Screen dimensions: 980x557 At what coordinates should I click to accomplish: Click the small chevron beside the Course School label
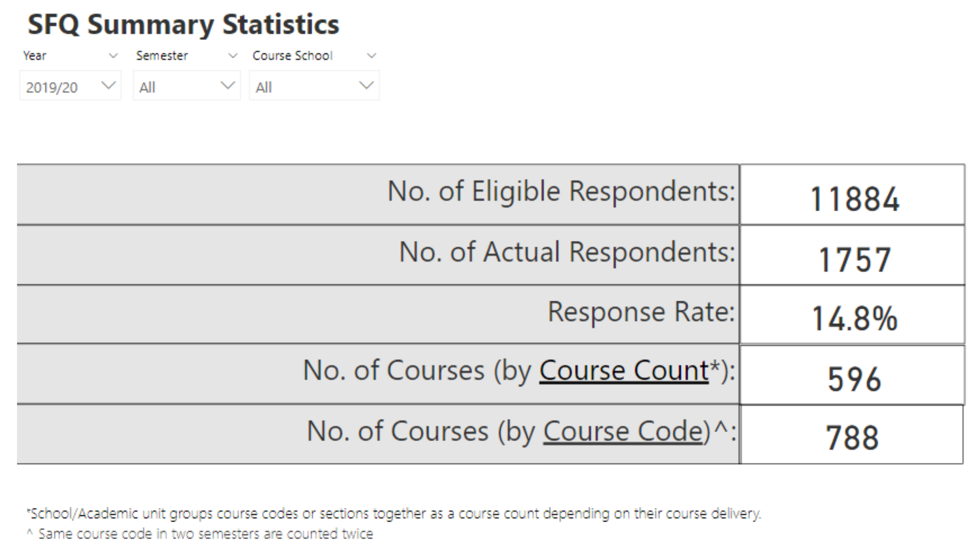[371, 56]
